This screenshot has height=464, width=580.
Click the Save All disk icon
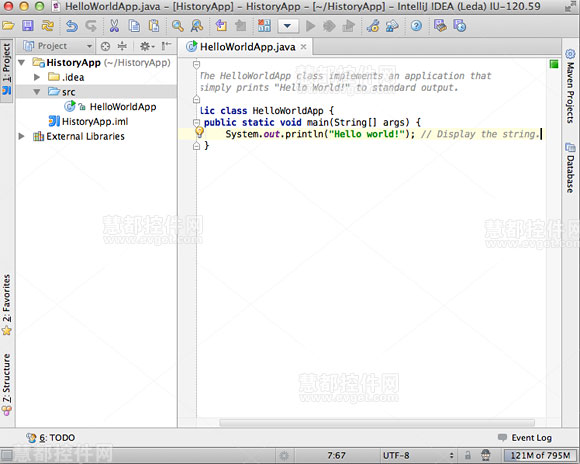pos(28,26)
